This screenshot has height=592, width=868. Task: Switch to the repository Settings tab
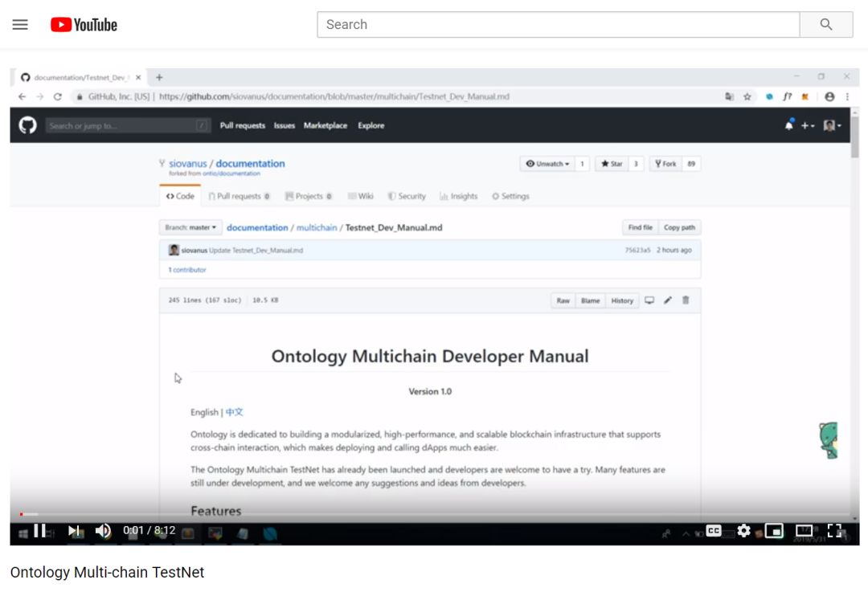(x=510, y=196)
